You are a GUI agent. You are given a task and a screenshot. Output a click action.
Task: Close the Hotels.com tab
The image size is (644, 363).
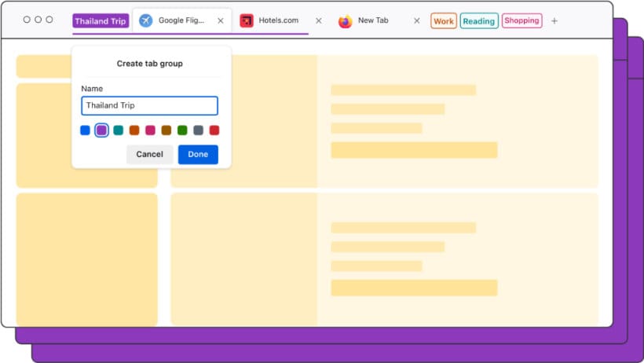(x=318, y=21)
